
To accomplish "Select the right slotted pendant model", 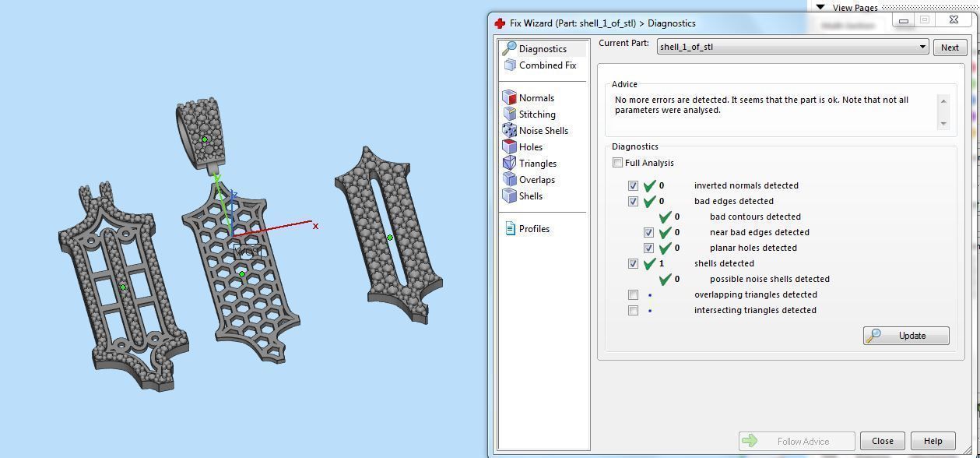I will coord(389,237).
